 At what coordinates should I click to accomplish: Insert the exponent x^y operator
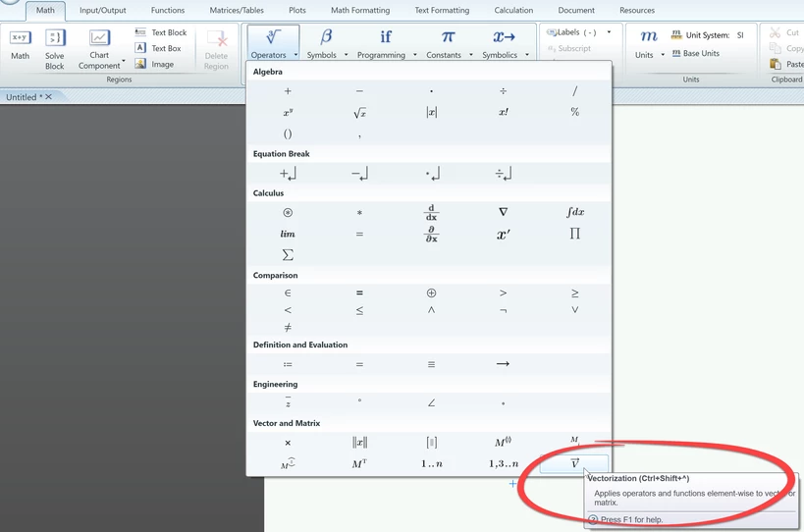(x=288, y=112)
